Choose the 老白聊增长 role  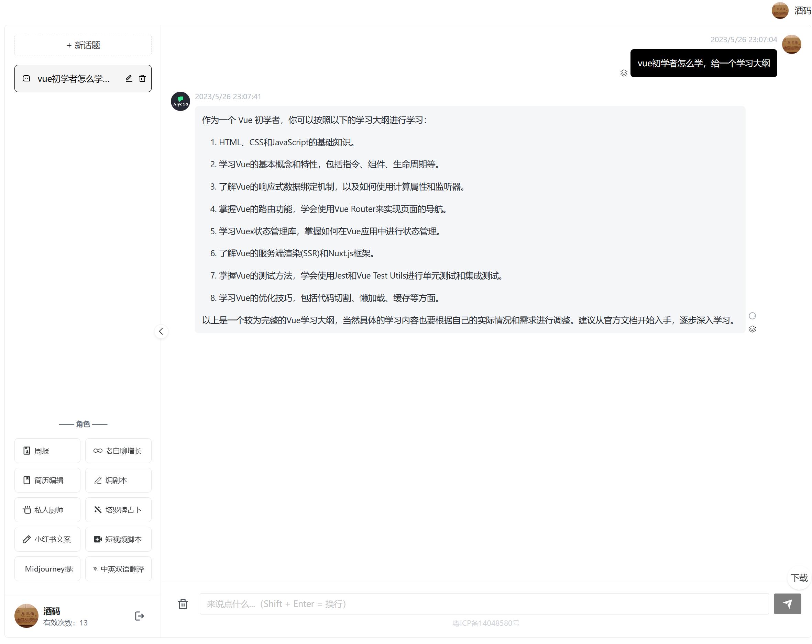(118, 451)
